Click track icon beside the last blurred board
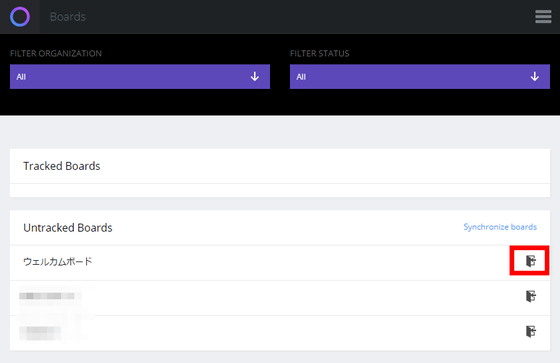The width and height of the screenshot is (560, 363). pos(531,331)
